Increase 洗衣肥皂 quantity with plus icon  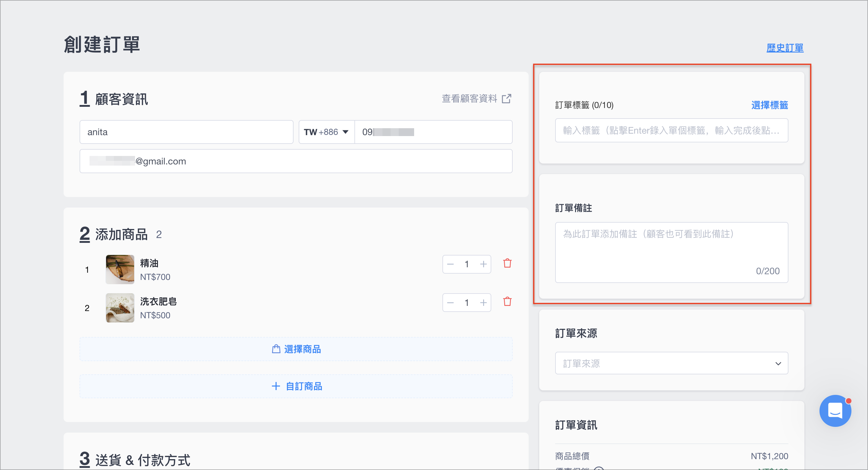(483, 303)
